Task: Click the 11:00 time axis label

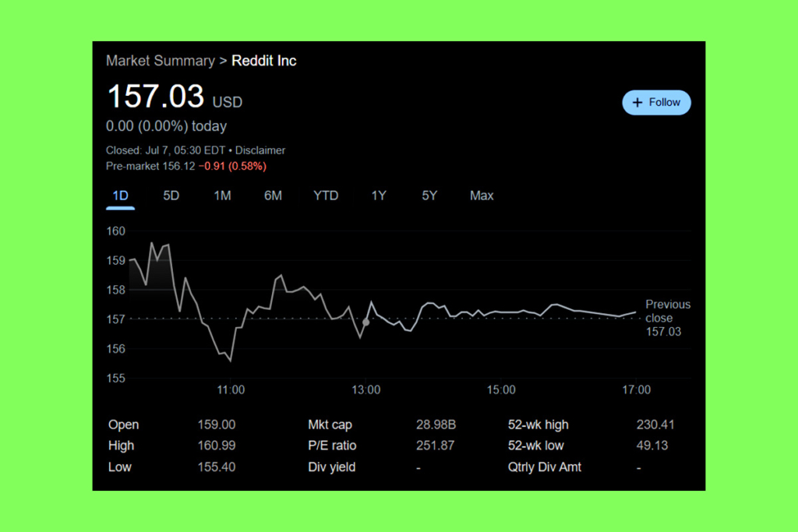Action: coord(231,389)
